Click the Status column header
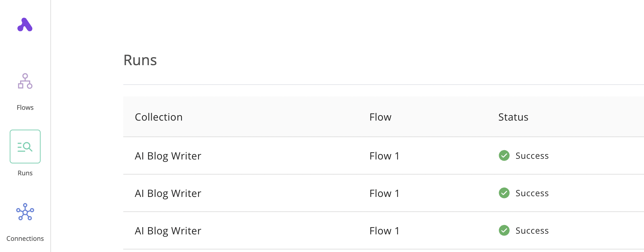 pos(513,117)
